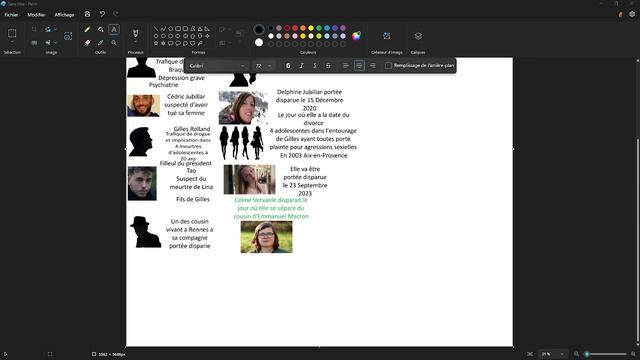Image resolution: width=640 pixels, height=360 pixels.
Task: Select secondary color circle (white)
Action: tap(259, 42)
